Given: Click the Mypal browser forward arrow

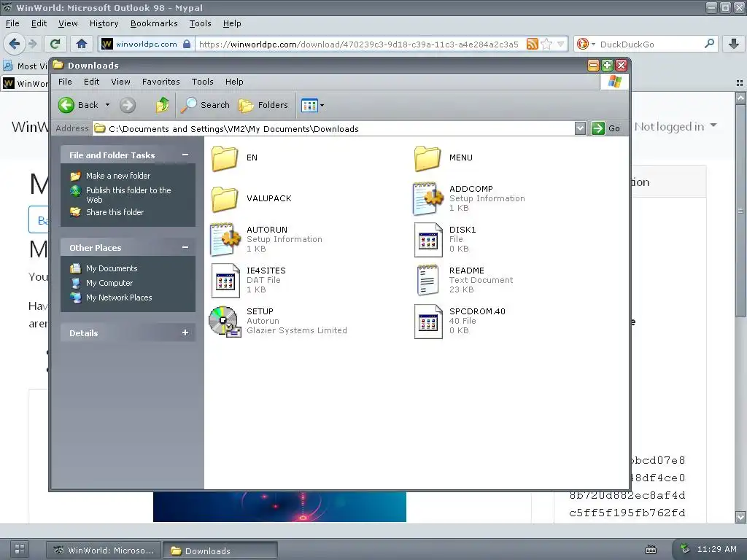Looking at the screenshot, I should pyautogui.click(x=32, y=44).
